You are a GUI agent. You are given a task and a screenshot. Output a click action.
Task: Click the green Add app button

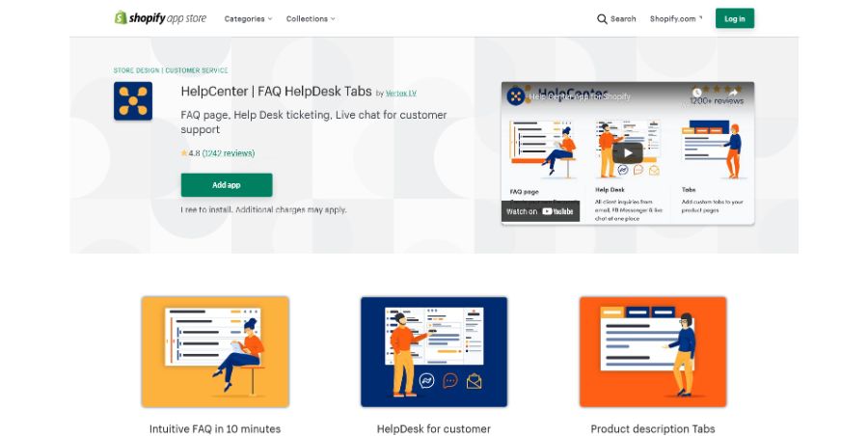pyautogui.click(x=227, y=185)
